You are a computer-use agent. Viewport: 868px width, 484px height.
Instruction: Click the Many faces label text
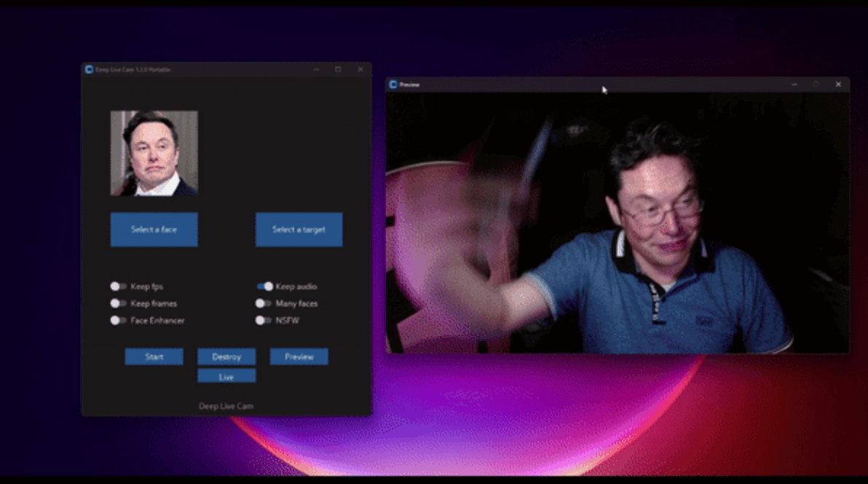(x=296, y=304)
